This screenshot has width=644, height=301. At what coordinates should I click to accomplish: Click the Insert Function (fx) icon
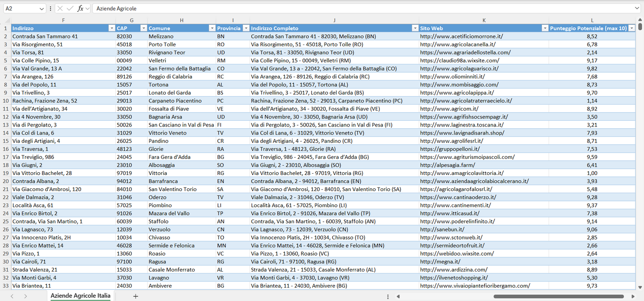point(80,8)
